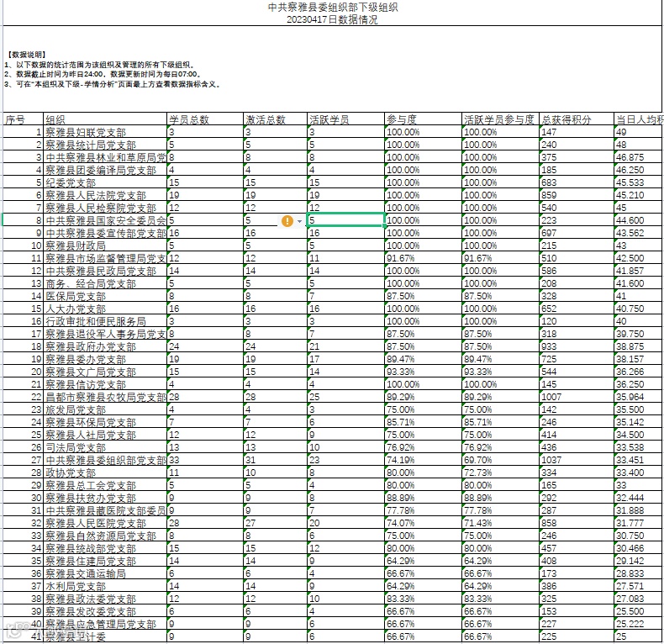
Task: Select the cell 察雅县总工会党支部
Action: (105, 485)
